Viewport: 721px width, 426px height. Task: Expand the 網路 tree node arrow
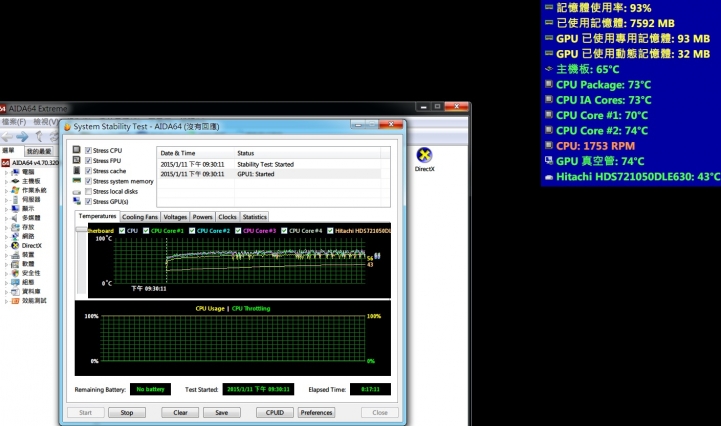pos(6,236)
